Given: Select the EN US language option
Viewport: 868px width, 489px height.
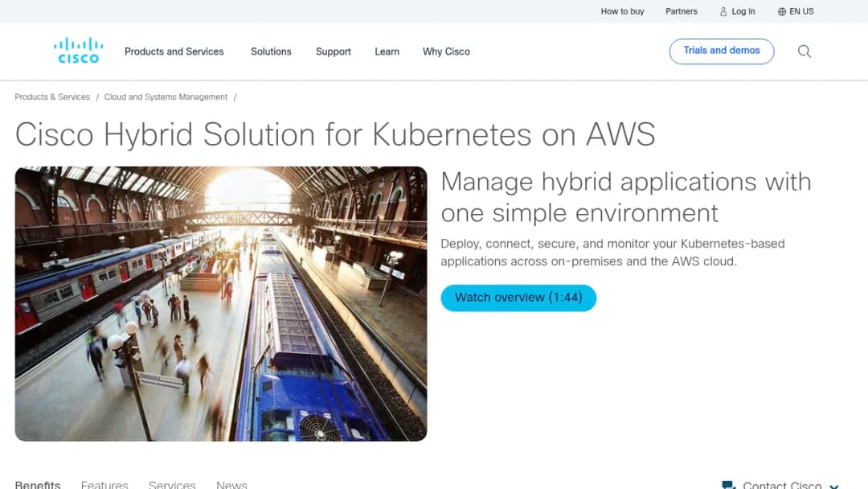Looking at the screenshot, I should coord(801,11).
